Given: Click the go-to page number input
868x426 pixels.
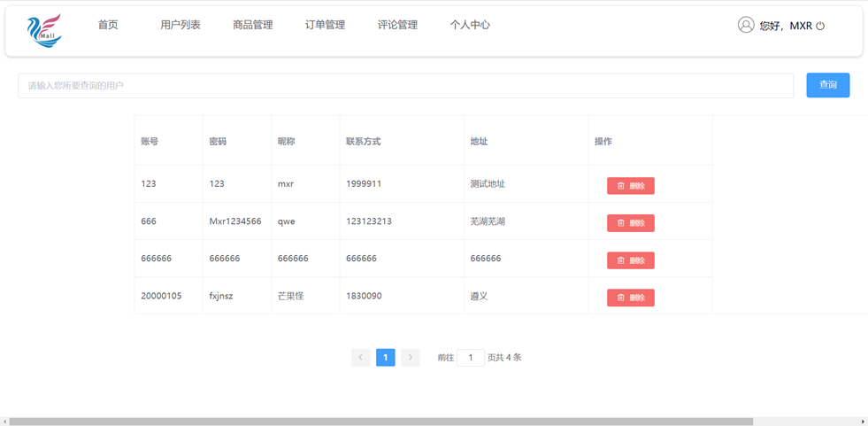Looking at the screenshot, I should [x=471, y=357].
